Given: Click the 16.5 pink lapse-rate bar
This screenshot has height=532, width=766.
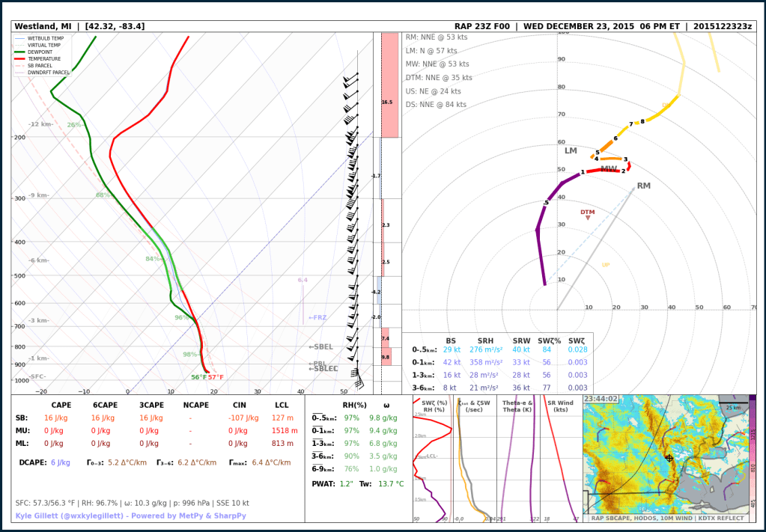Looking at the screenshot, I should click(x=389, y=85).
